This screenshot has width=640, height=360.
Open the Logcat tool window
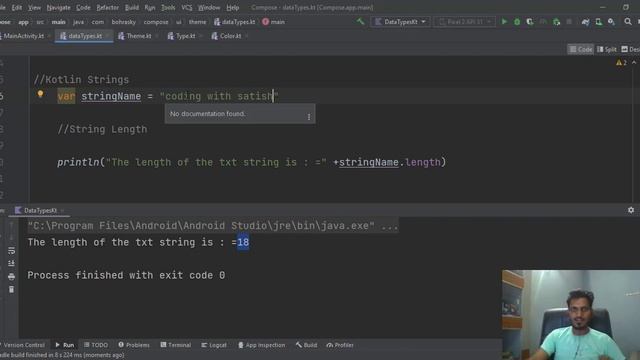coord(214,345)
